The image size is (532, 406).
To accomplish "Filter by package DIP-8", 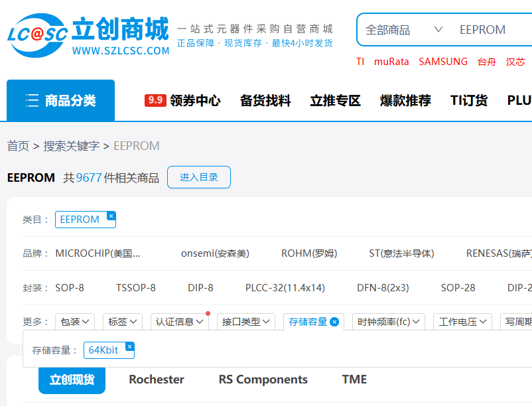I will 200,288.
